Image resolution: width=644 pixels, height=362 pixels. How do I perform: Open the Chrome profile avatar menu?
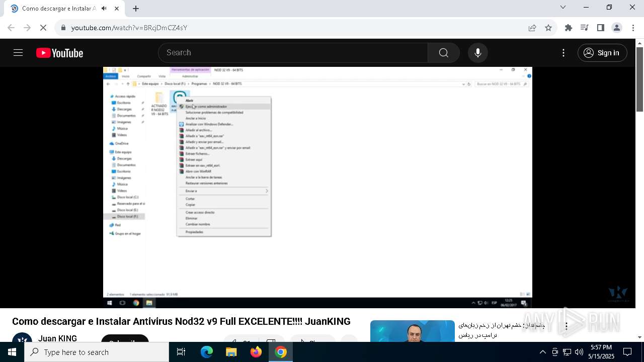tap(617, 28)
